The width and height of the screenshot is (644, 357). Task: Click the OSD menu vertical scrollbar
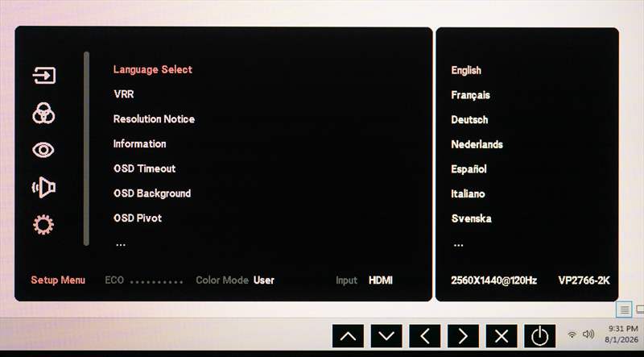(x=86, y=148)
